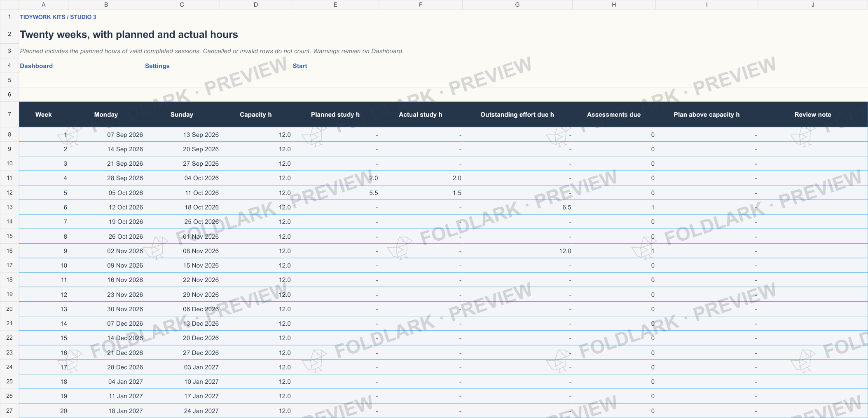The height and width of the screenshot is (418, 868).
Task: Select the '24 Jan 2027' Sunday cell
Action: point(182,411)
